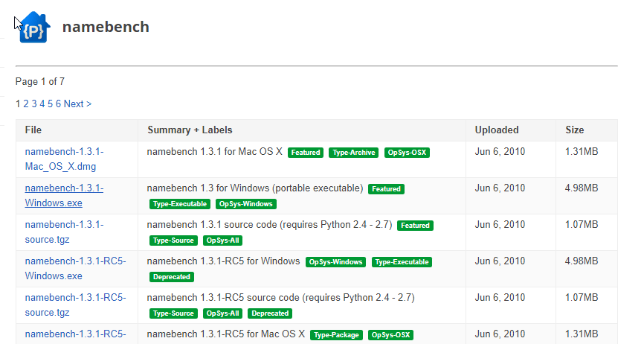
Task: Select Type-Source label on 1.3.1 source row
Action: click(173, 241)
